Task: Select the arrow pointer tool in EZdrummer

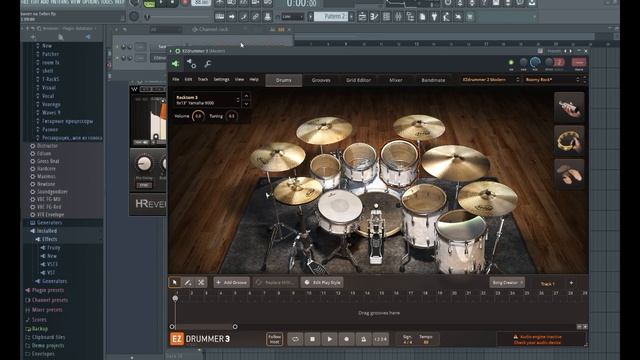Action: (x=175, y=282)
